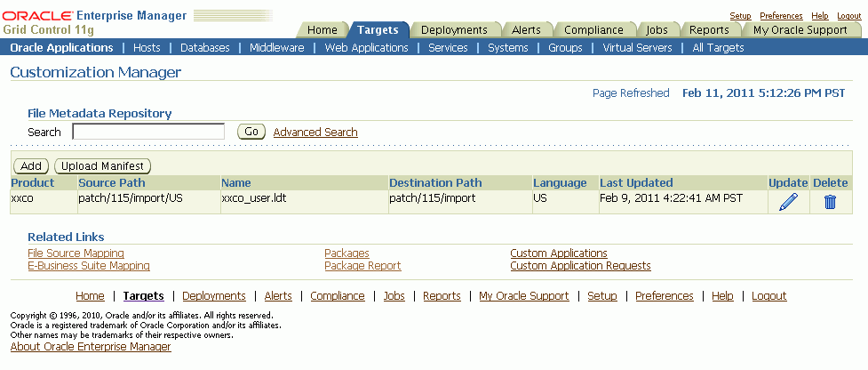
Task: Click the Upload Manifest button
Action: pyautogui.click(x=102, y=165)
